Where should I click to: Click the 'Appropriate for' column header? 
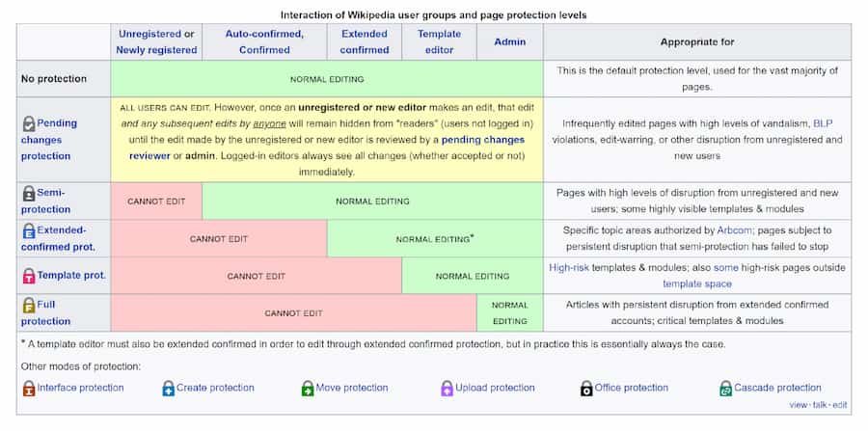(697, 42)
